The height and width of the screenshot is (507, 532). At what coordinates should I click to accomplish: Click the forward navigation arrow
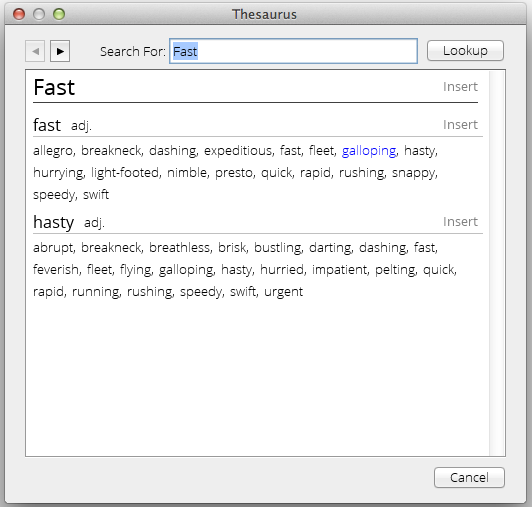(x=60, y=51)
